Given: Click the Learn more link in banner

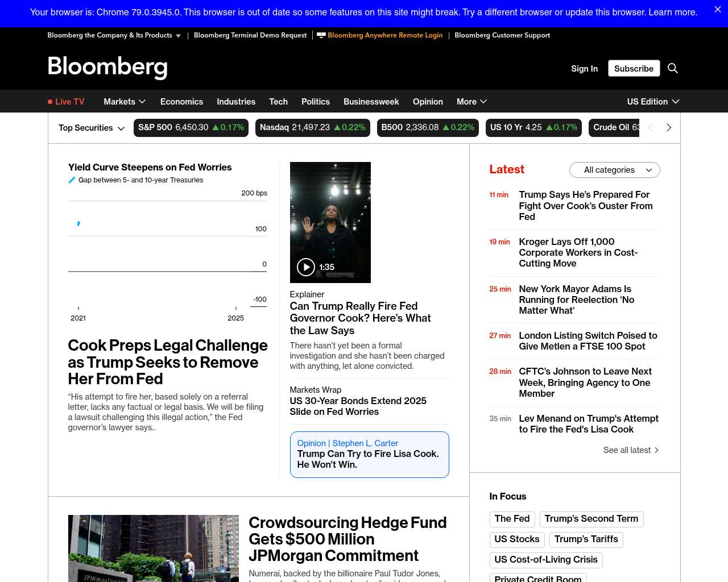Looking at the screenshot, I should (x=673, y=12).
